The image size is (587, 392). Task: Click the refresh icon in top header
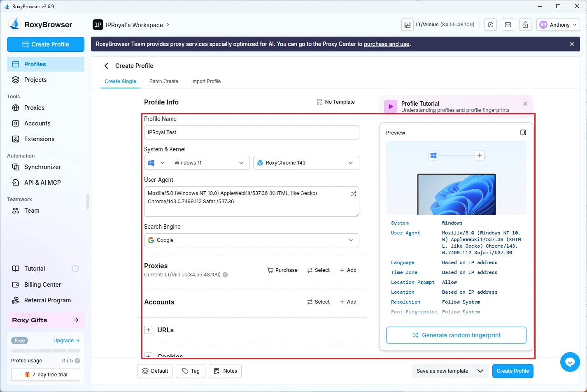491,25
